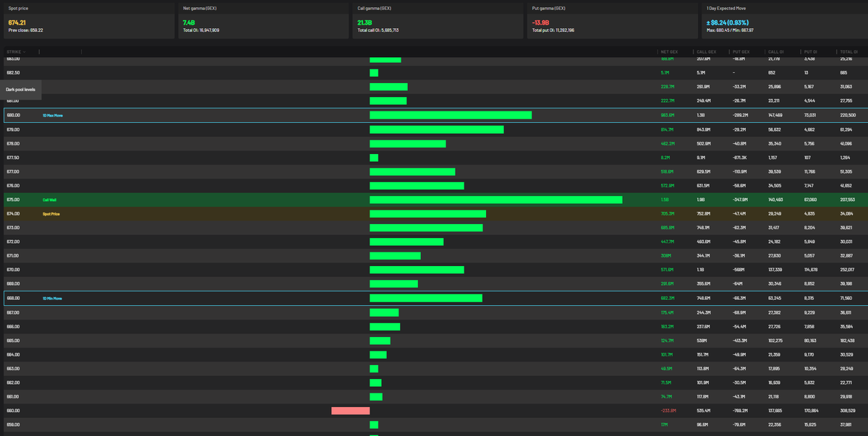Click the Dark pool levels button
Image resolution: width=868 pixels, height=436 pixels.
[21, 90]
